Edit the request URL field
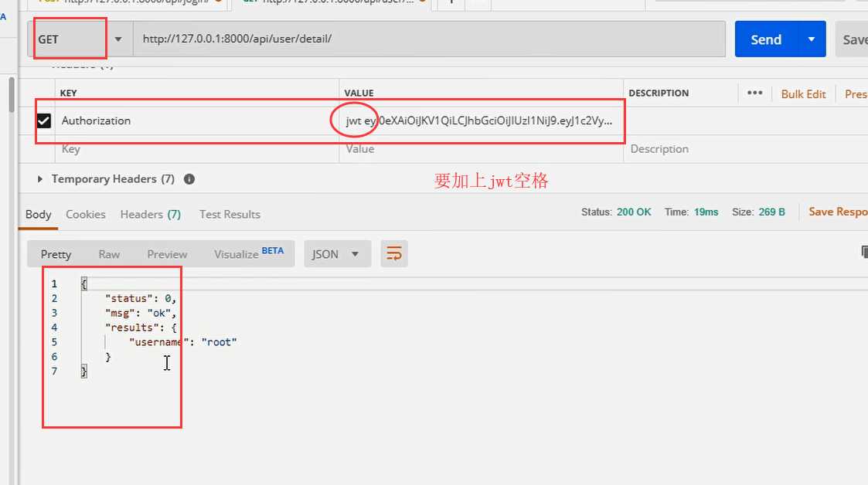The width and height of the screenshot is (868, 485). click(x=429, y=39)
